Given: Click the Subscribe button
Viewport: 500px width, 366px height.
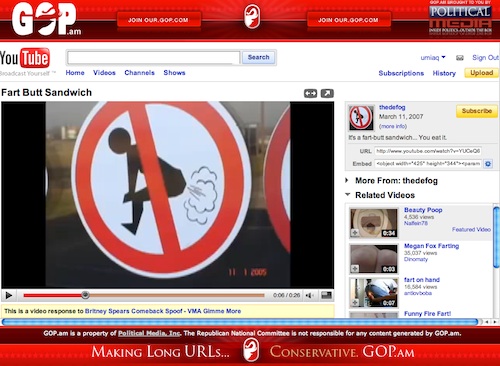Looking at the screenshot, I should (x=477, y=111).
